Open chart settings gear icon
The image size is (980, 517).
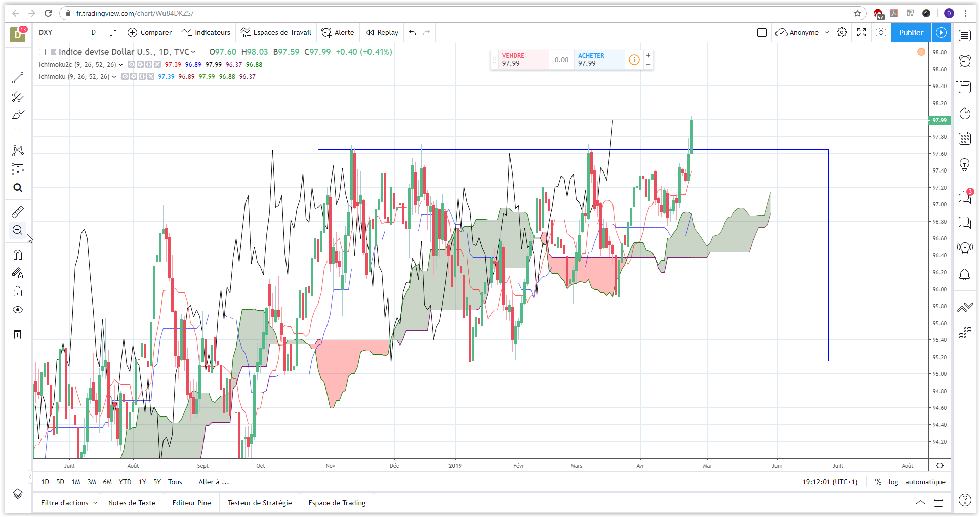(x=841, y=32)
